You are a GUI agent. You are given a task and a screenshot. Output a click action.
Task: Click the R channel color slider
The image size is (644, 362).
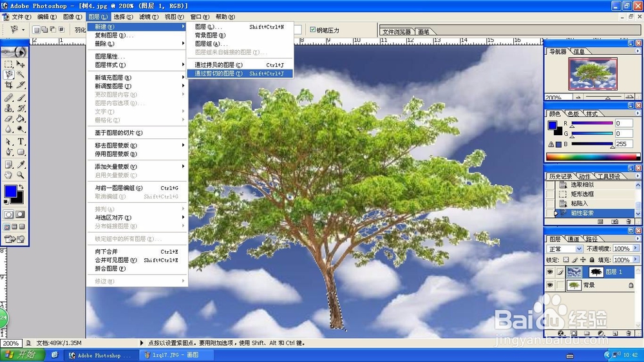click(592, 123)
